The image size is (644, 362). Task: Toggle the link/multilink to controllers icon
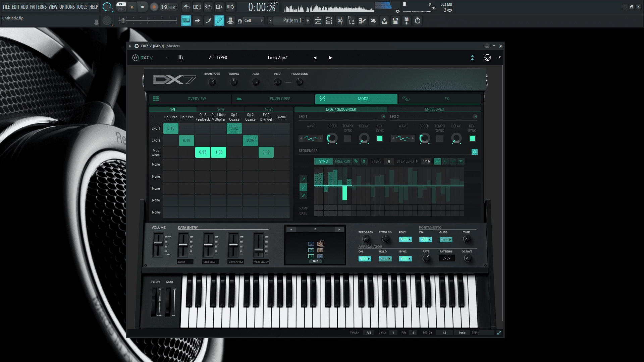coord(219,21)
